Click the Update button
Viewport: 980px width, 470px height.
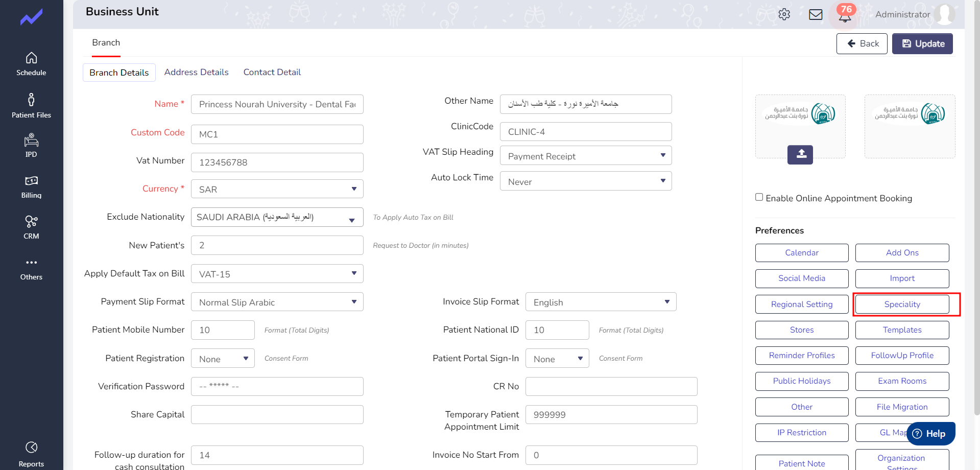click(x=922, y=43)
